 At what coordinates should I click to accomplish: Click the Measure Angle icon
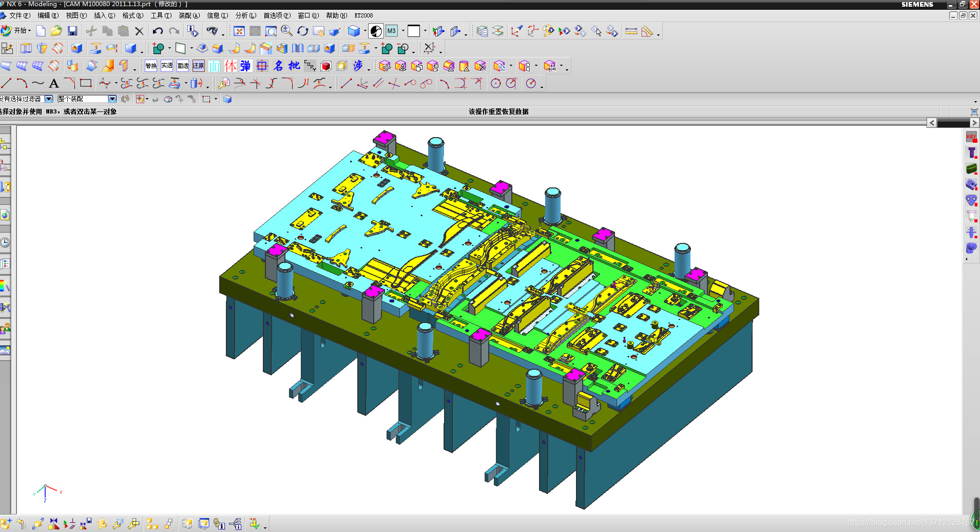coord(647,31)
